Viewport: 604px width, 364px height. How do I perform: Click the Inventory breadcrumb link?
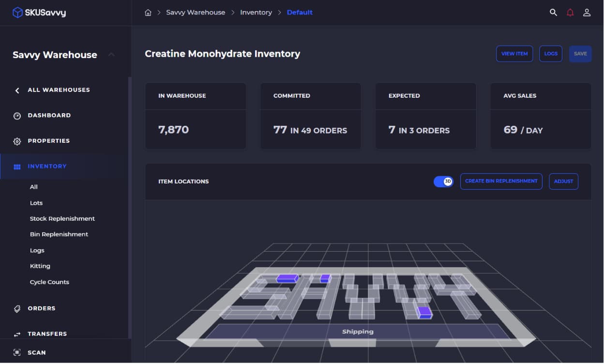(256, 13)
